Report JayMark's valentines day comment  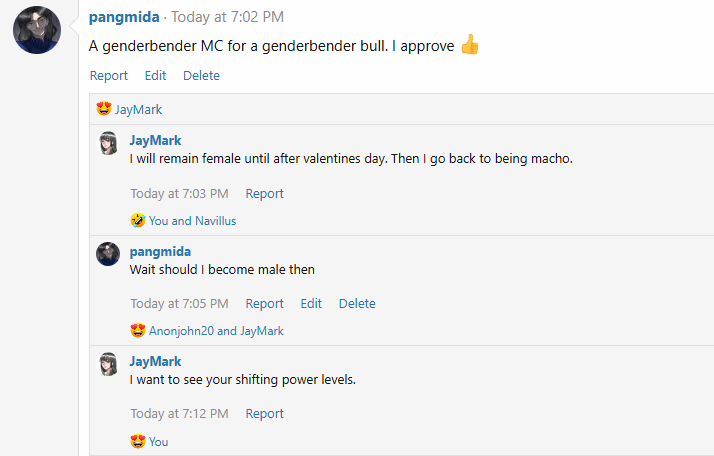265,194
